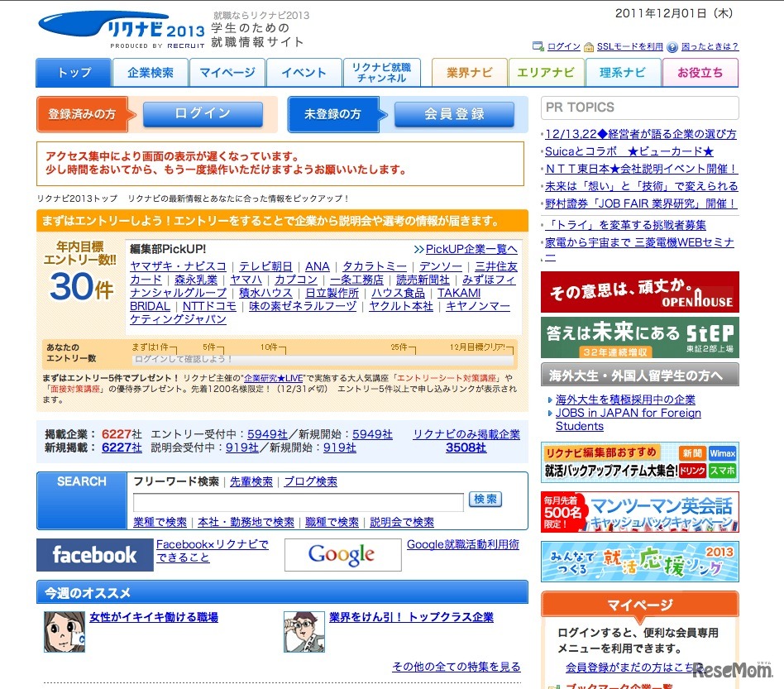Open 積水ハウス company link

click(265, 293)
